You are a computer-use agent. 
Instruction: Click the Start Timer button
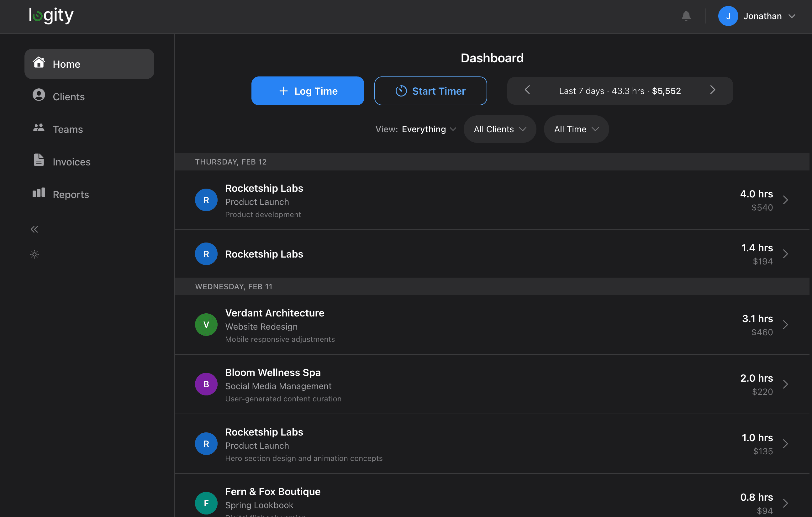pyautogui.click(x=431, y=91)
